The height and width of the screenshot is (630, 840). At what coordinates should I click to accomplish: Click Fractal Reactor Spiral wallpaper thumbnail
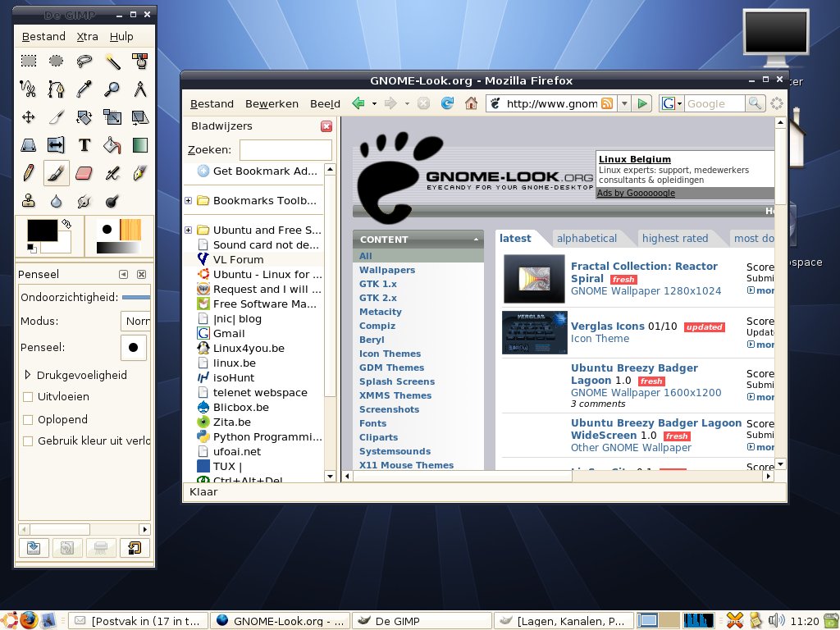click(x=534, y=279)
